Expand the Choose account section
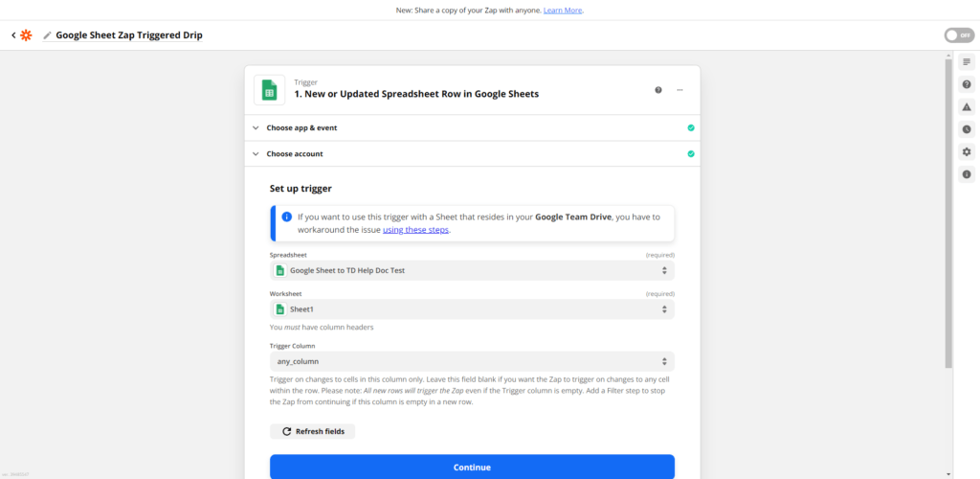This screenshot has height=479, width=980. pos(473,154)
